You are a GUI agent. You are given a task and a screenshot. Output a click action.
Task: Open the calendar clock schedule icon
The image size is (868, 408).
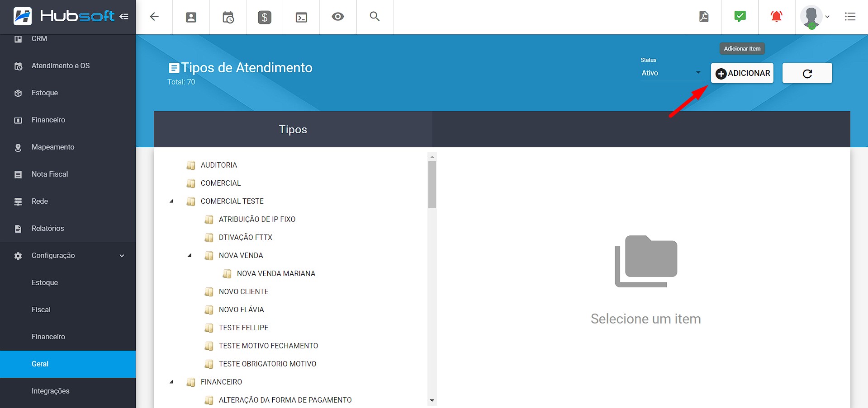228,17
